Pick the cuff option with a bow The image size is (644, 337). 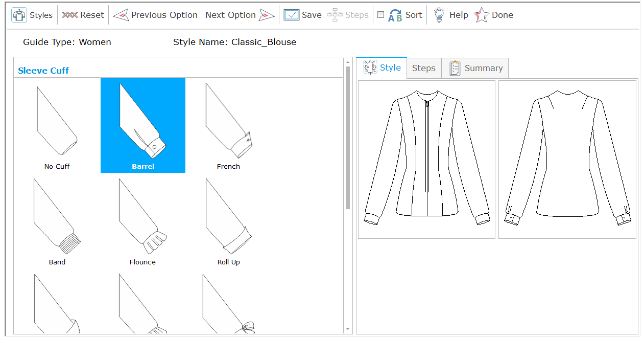[228, 303]
